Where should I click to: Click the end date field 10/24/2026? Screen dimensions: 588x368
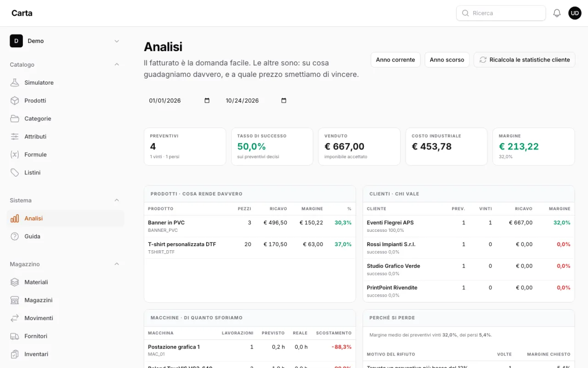(x=256, y=101)
